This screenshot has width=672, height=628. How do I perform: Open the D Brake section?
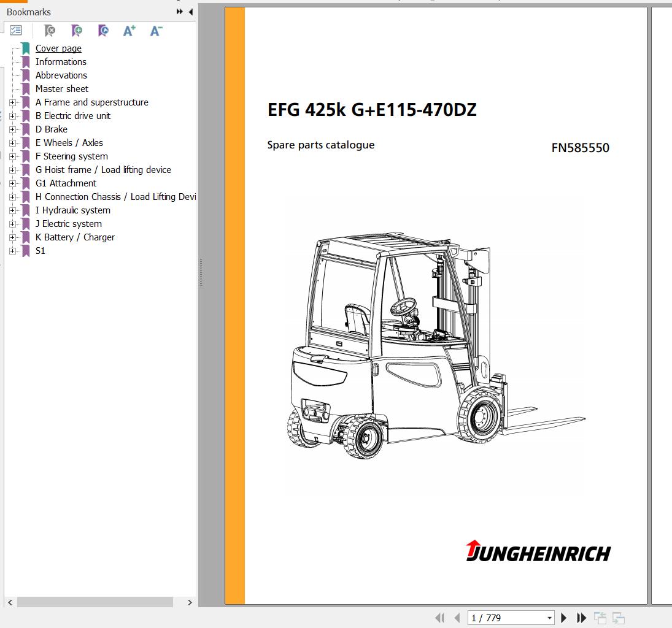(51, 129)
